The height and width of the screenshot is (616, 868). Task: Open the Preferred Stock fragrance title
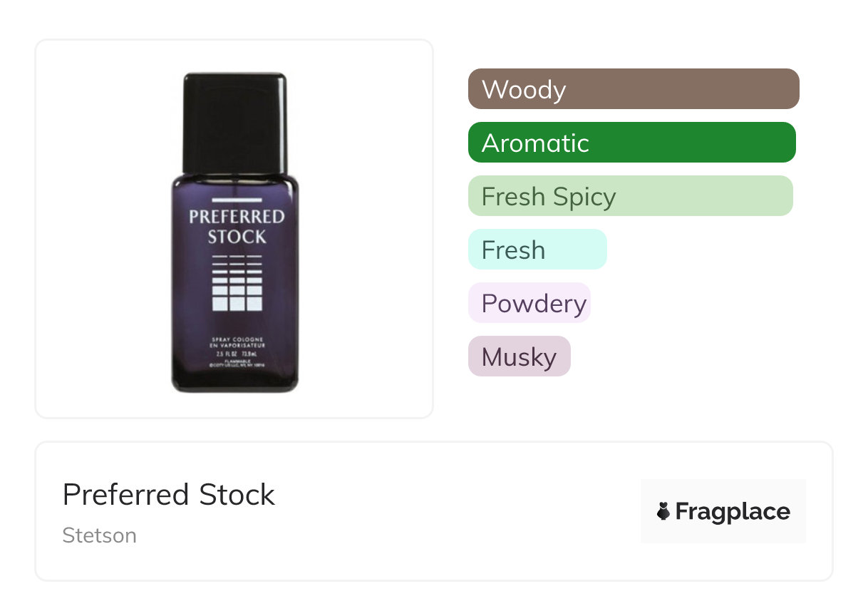tap(168, 495)
